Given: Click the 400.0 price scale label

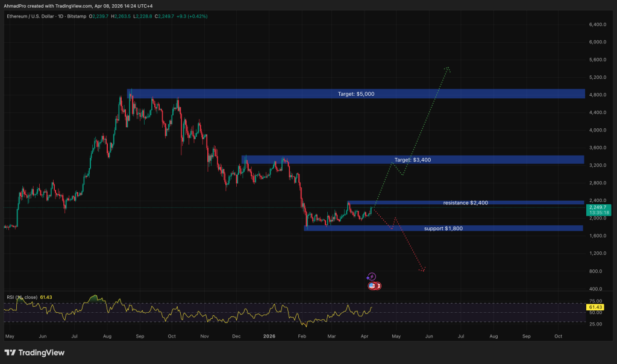Looking at the screenshot, I should [597, 289].
